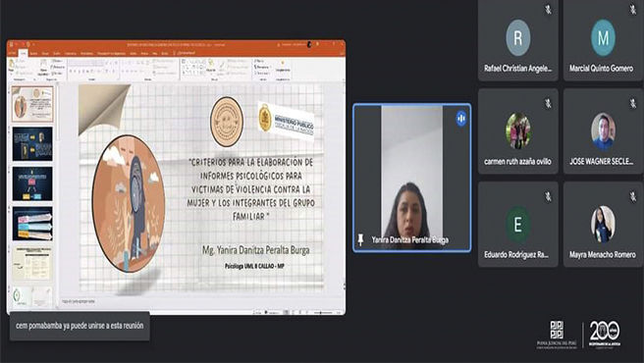644x363 pixels.
Task: Toggle the Comments button in PowerPoint status bar
Action: click(273, 313)
